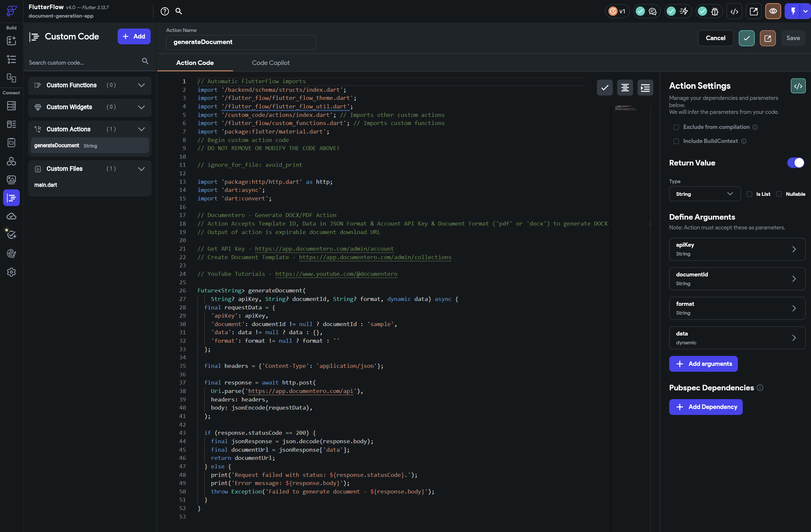Expand the data dynamic argument
811x532 pixels.
(737, 338)
